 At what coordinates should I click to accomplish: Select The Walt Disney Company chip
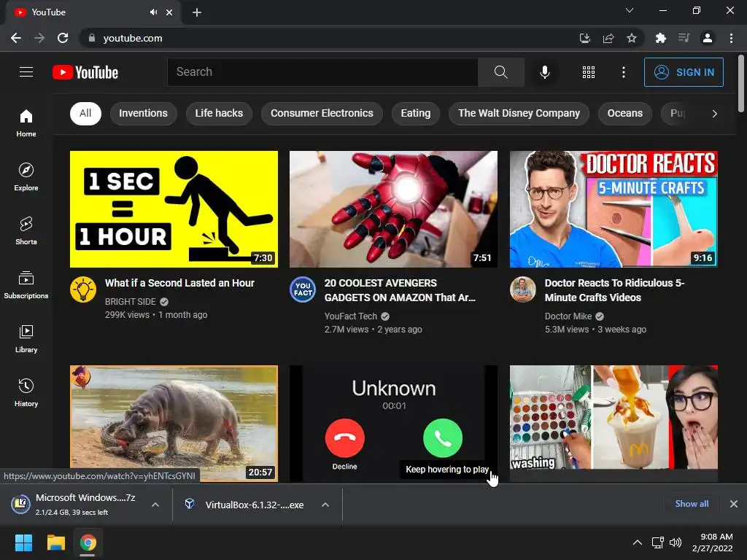519,113
